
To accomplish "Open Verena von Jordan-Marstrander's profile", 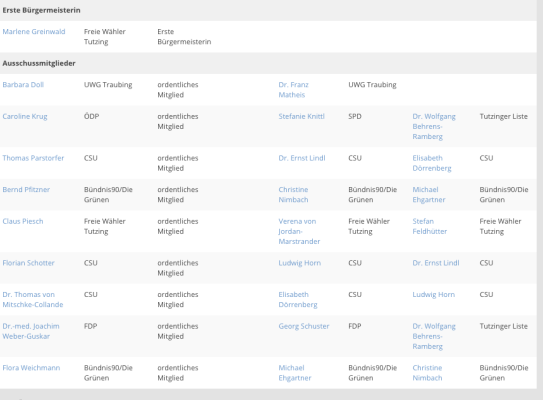I will click(299, 231).
